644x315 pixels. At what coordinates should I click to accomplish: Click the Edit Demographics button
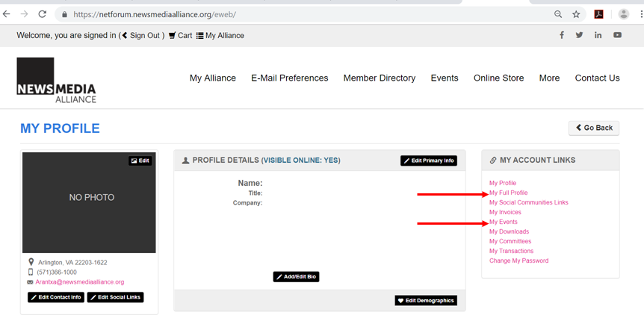(426, 301)
